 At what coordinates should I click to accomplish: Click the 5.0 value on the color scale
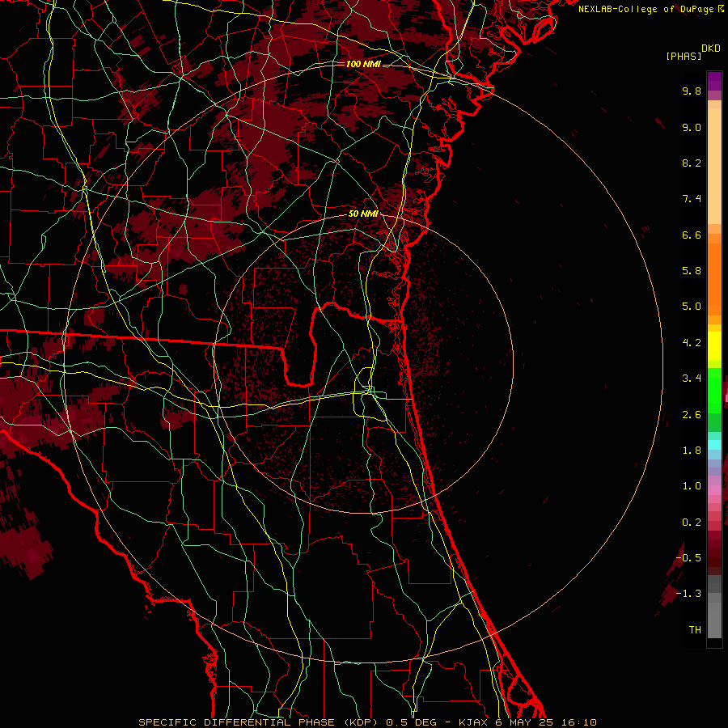[692, 307]
